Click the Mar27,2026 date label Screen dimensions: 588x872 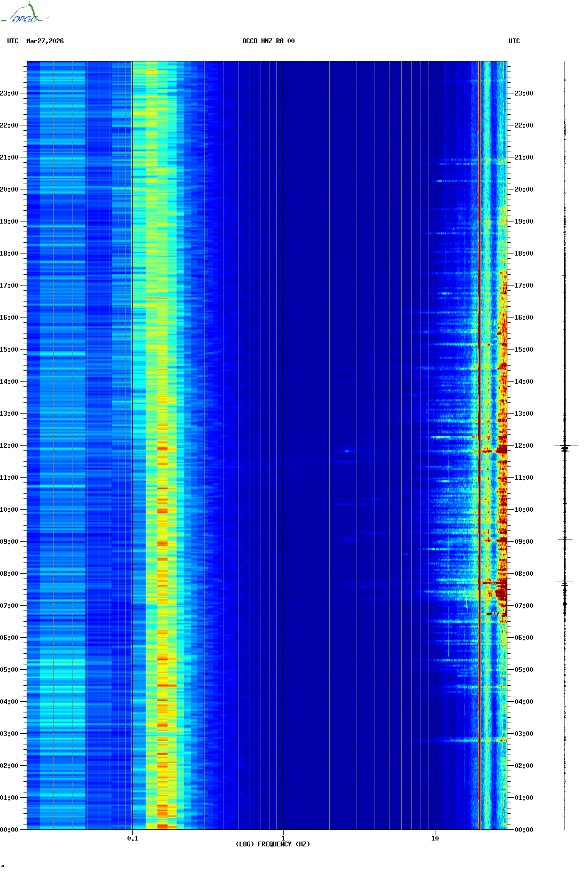45,41
